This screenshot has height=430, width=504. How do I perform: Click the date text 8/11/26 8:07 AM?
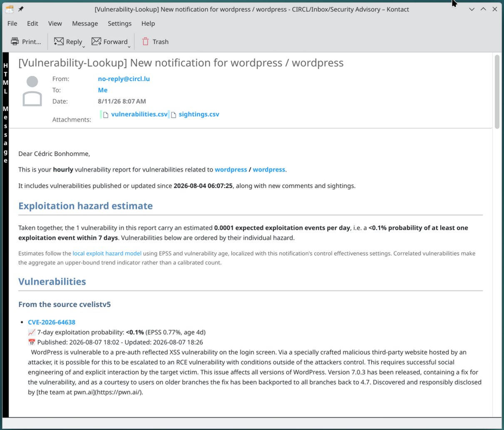tap(122, 101)
